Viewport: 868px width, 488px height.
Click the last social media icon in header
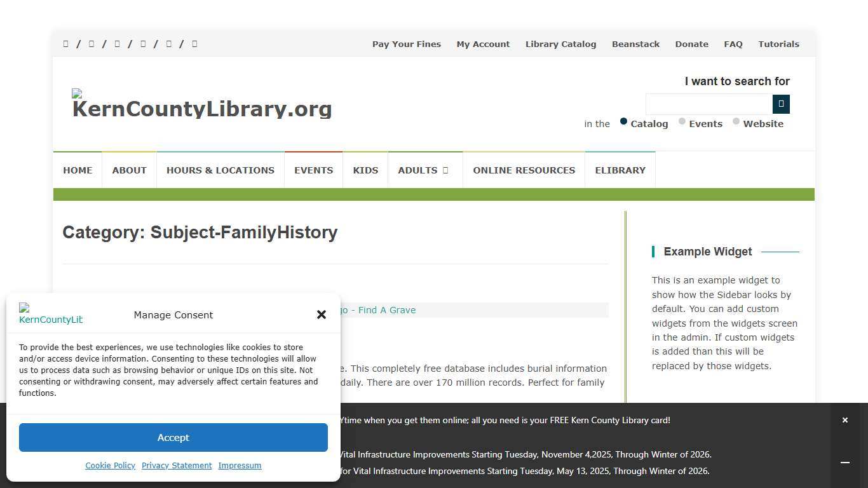pos(194,44)
